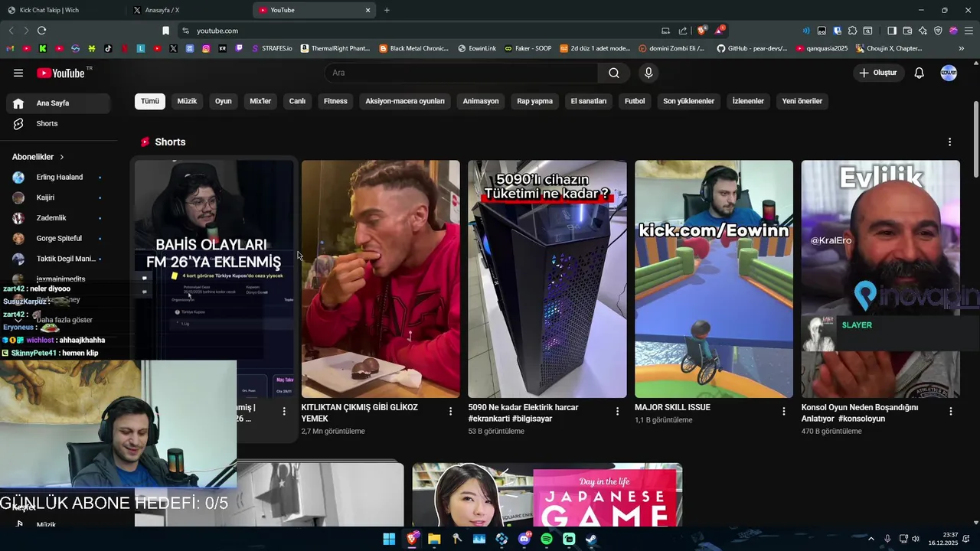Open Erling Haaland subscription channel
The image size is (980, 551).
(x=58, y=177)
